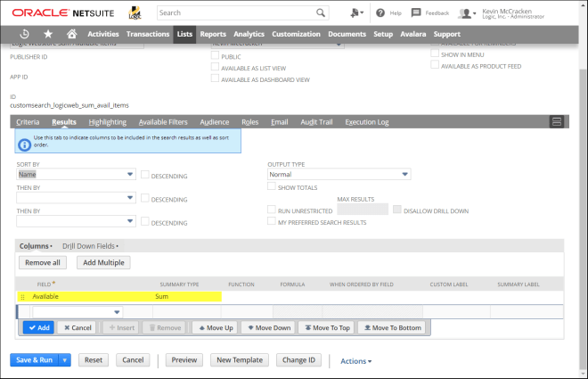Open the Create New quick-add icon
This screenshot has width=588, height=379.
357,13
